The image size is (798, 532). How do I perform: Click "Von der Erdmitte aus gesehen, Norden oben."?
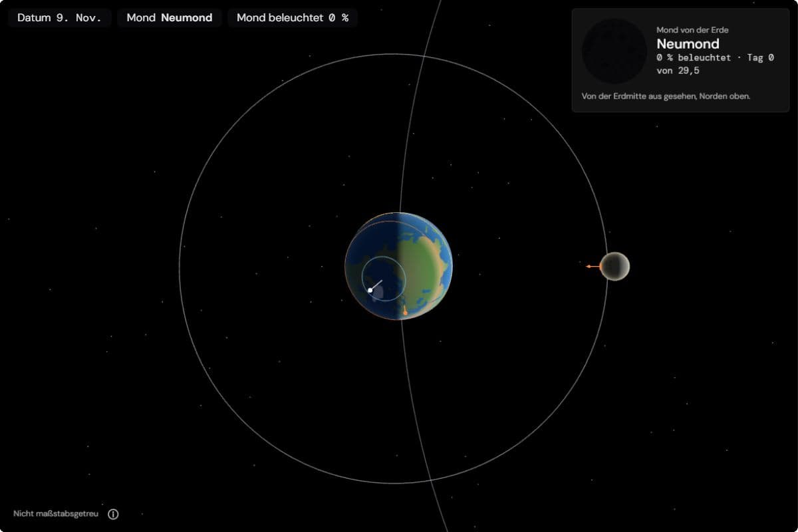point(666,96)
